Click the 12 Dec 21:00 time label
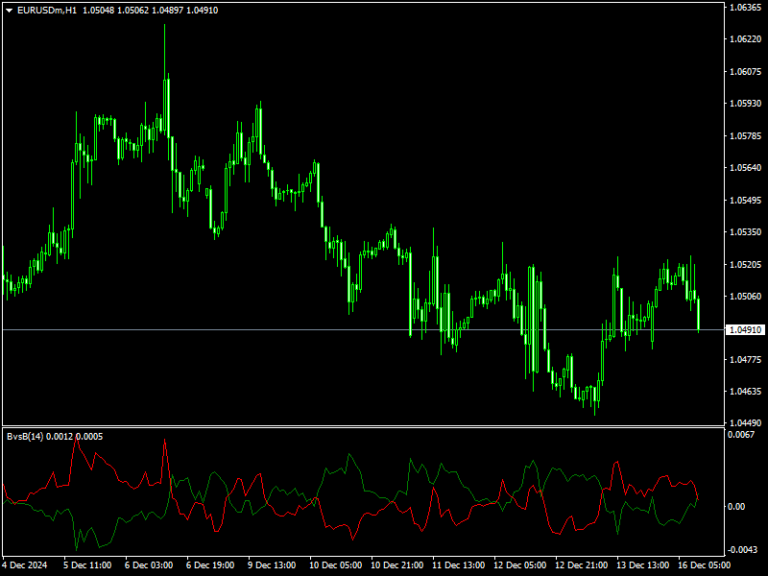The width and height of the screenshot is (768, 576). point(581,565)
